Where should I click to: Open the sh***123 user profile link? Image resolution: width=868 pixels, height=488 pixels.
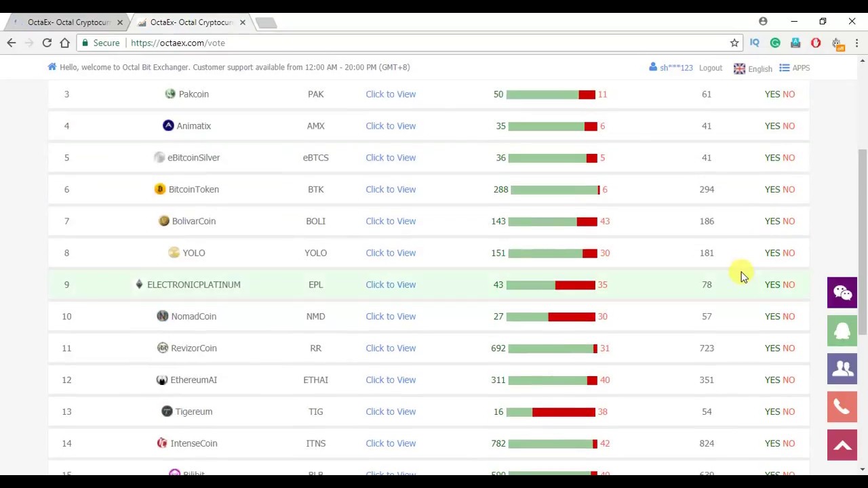click(671, 68)
